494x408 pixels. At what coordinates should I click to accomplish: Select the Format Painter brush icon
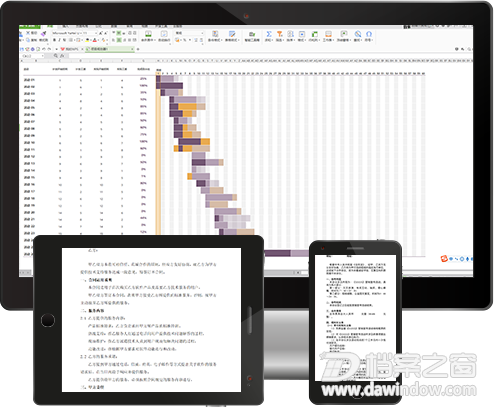pos(43,34)
